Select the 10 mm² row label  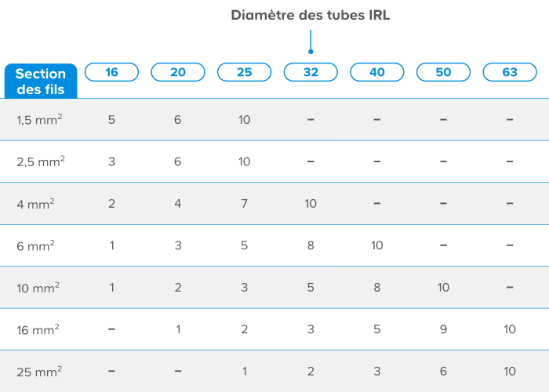coord(38,288)
